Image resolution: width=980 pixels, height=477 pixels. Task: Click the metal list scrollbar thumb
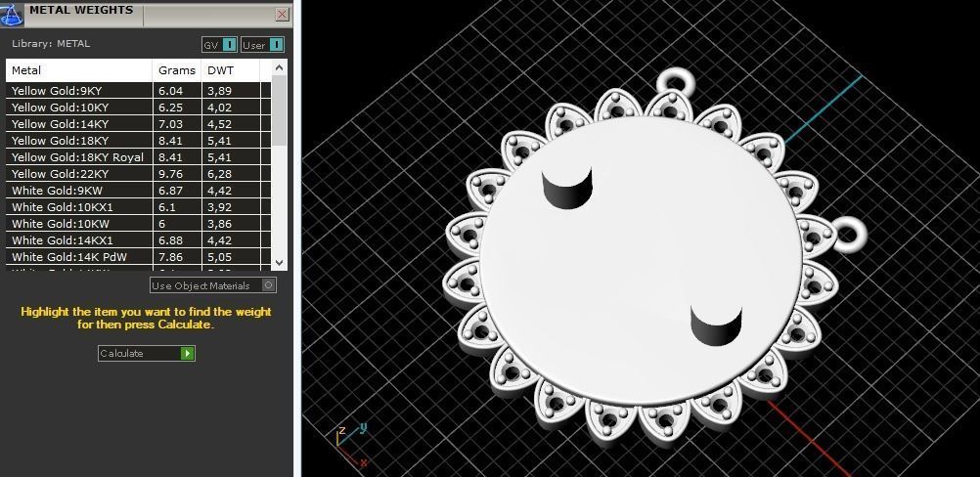coord(280,110)
